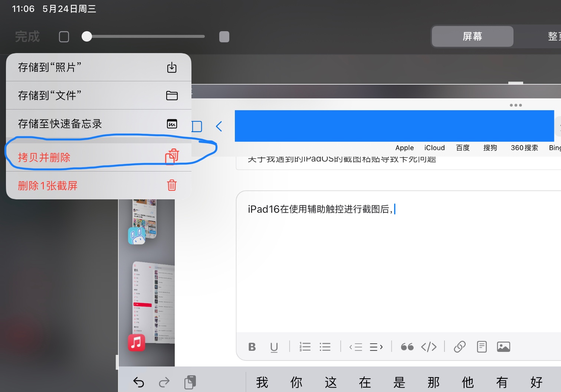The width and height of the screenshot is (561, 392).
Task: Select 存储到“照片” menu option
Action: pos(99,67)
